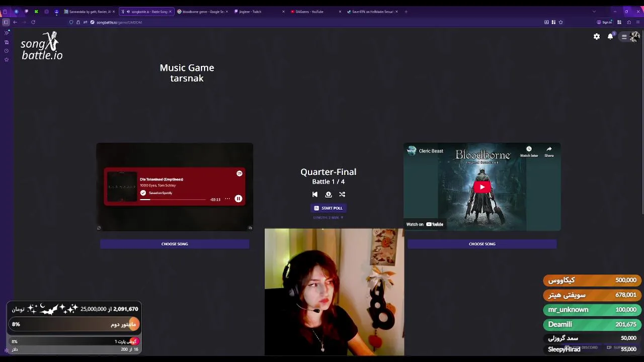Sign in to the browser account
This screenshot has height=362, width=644.
[604, 22]
